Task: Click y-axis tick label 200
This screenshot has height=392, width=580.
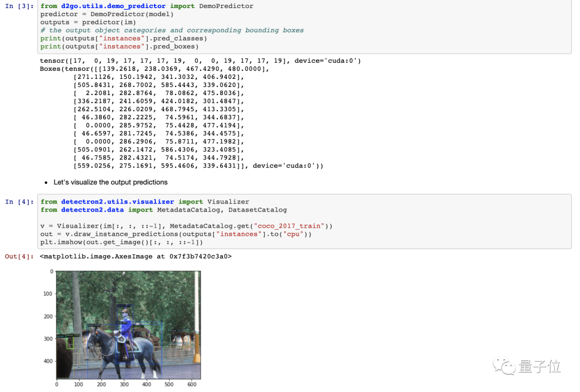Action: 48,317
